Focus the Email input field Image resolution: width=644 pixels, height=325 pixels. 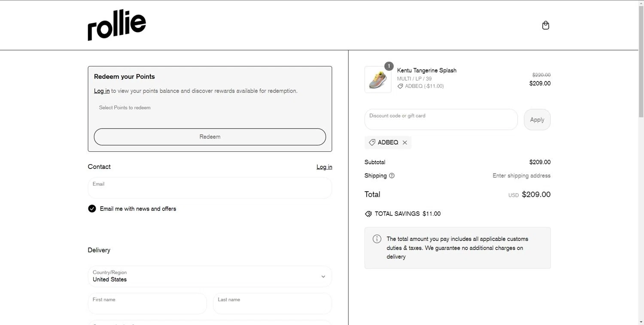click(x=210, y=188)
